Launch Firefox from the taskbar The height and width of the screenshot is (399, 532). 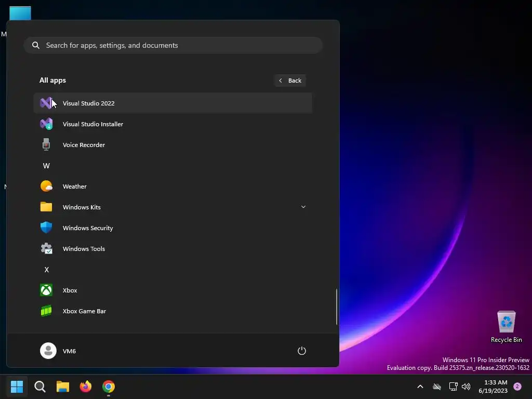click(x=86, y=387)
